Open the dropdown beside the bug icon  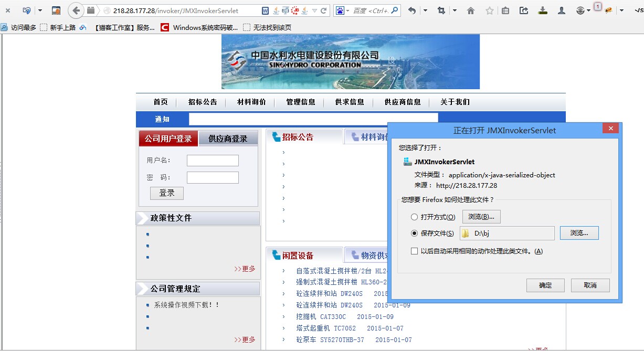(622, 10)
